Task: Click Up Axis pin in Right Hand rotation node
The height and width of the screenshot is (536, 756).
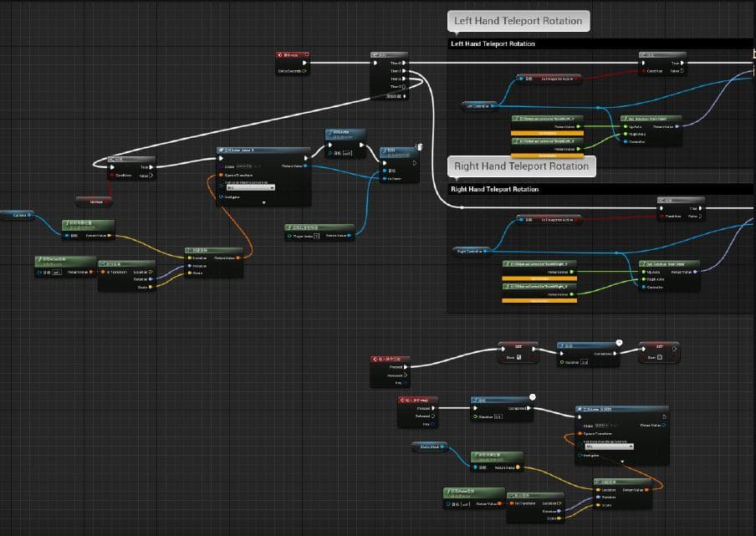Action: [643, 272]
